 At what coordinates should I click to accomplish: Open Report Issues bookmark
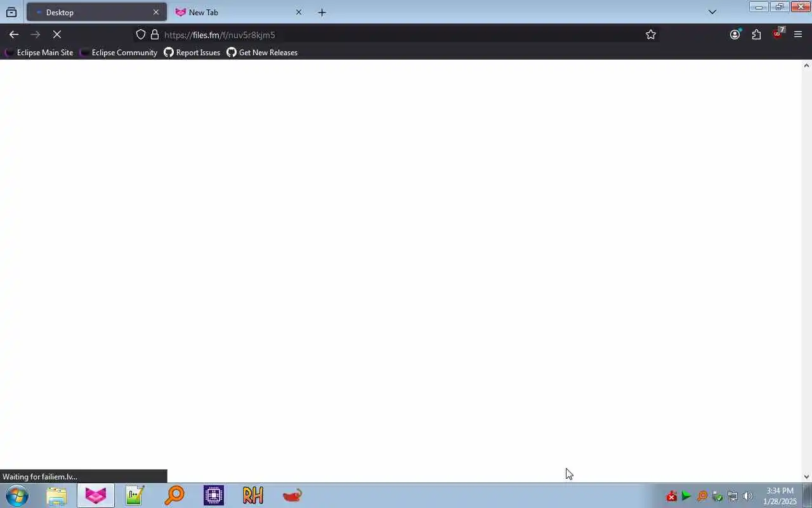click(192, 53)
